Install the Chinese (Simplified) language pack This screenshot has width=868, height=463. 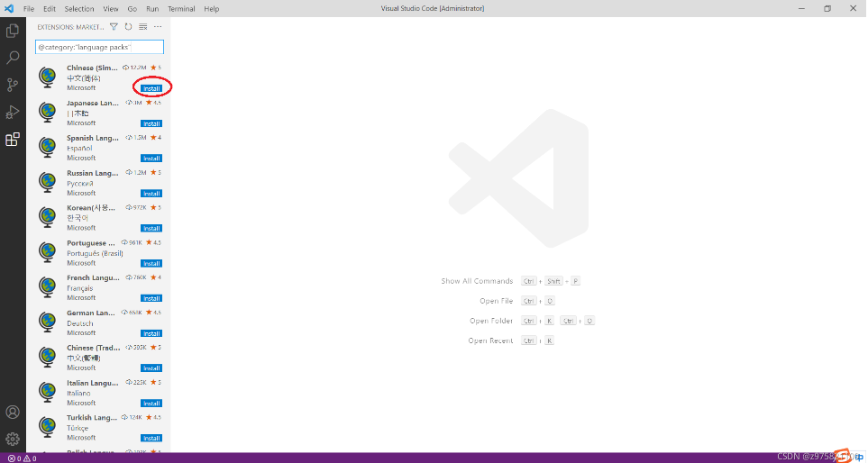tap(151, 88)
